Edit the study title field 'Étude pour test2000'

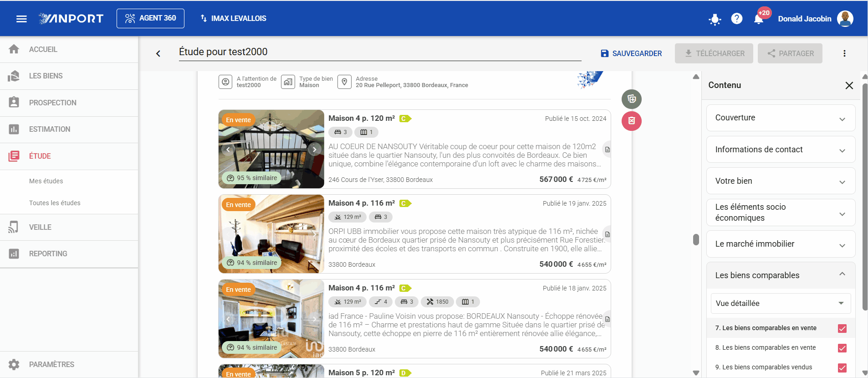[x=380, y=52]
